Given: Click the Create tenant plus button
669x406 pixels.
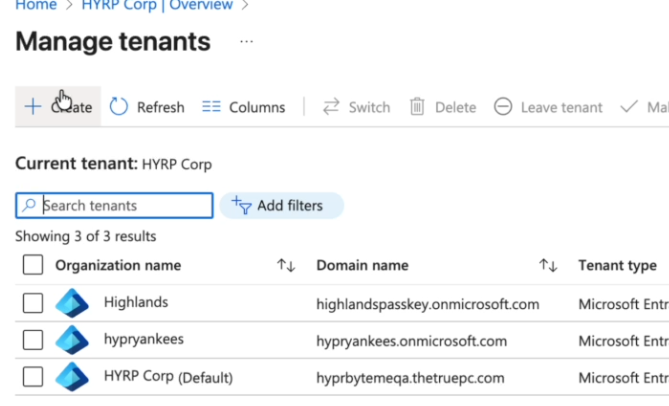Looking at the screenshot, I should coord(33,107).
